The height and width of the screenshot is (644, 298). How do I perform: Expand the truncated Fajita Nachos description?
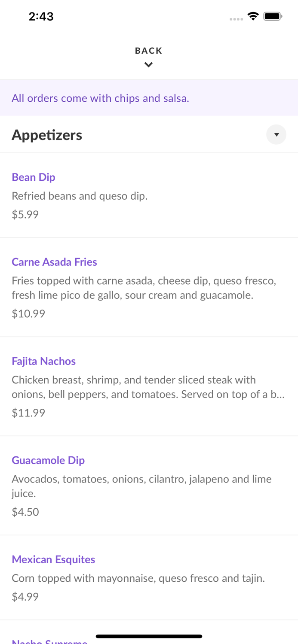(x=148, y=386)
